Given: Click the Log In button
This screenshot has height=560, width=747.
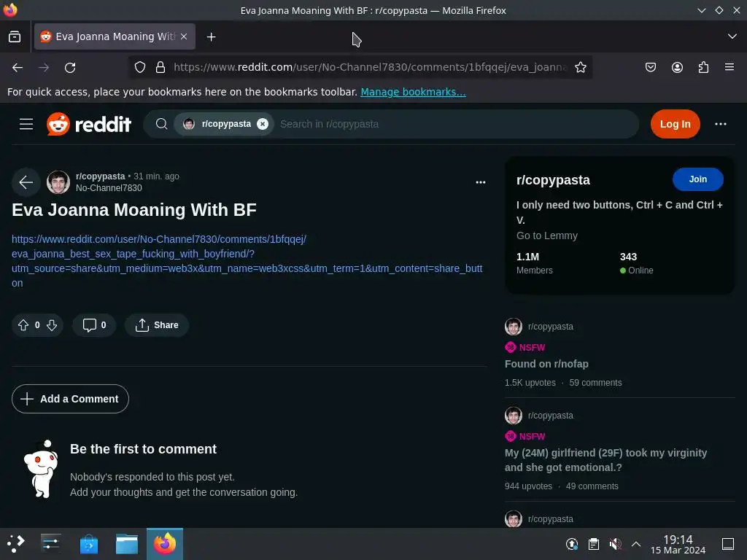Looking at the screenshot, I should [675, 124].
